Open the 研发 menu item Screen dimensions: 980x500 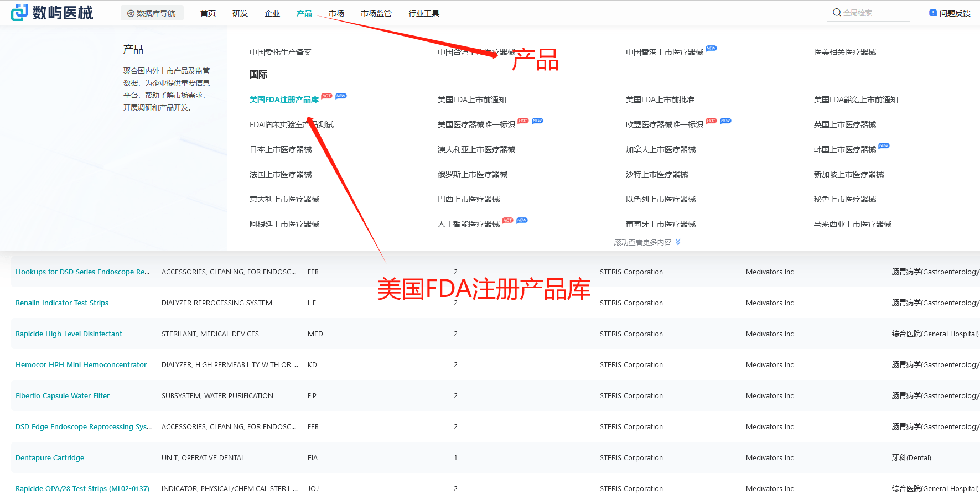coord(240,13)
